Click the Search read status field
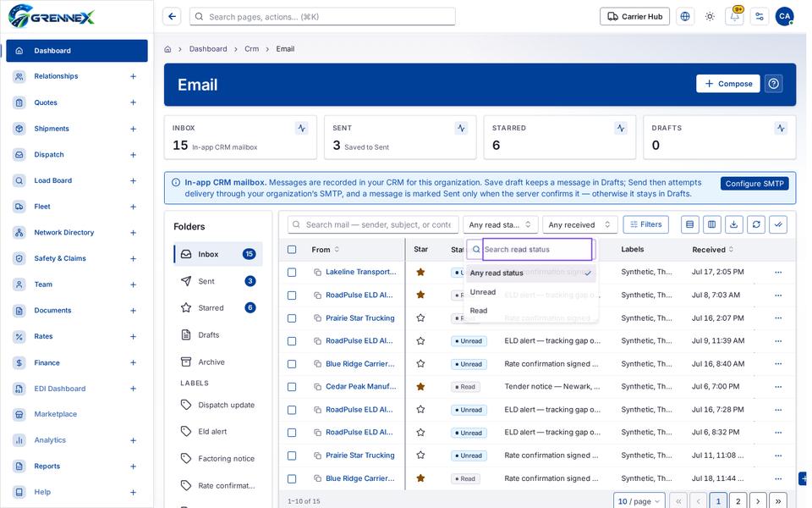Screen dimensions: 812x508 [537, 249]
